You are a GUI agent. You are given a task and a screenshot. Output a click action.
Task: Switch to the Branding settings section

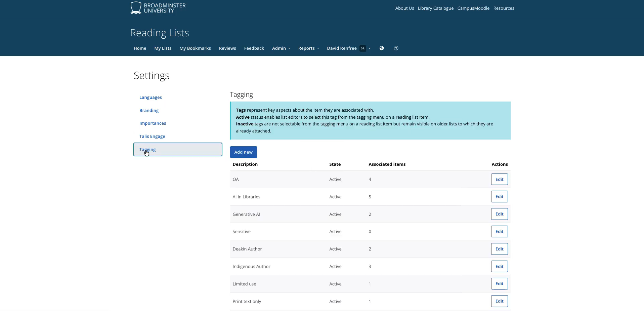149,111
